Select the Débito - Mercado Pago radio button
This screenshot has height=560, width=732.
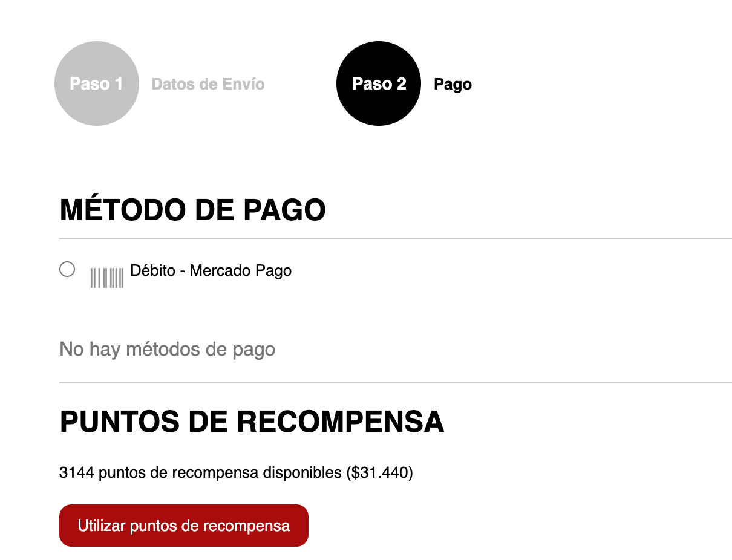click(x=67, y=269)
